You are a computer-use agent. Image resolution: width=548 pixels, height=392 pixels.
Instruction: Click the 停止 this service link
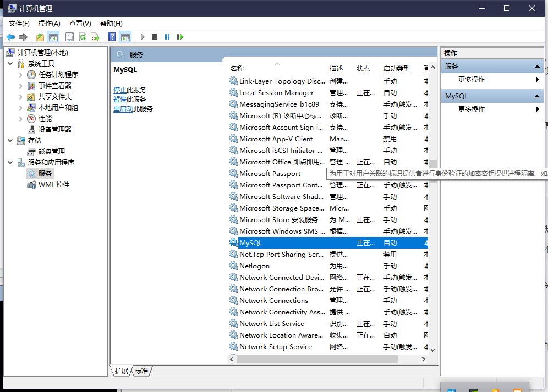point(120,90)
